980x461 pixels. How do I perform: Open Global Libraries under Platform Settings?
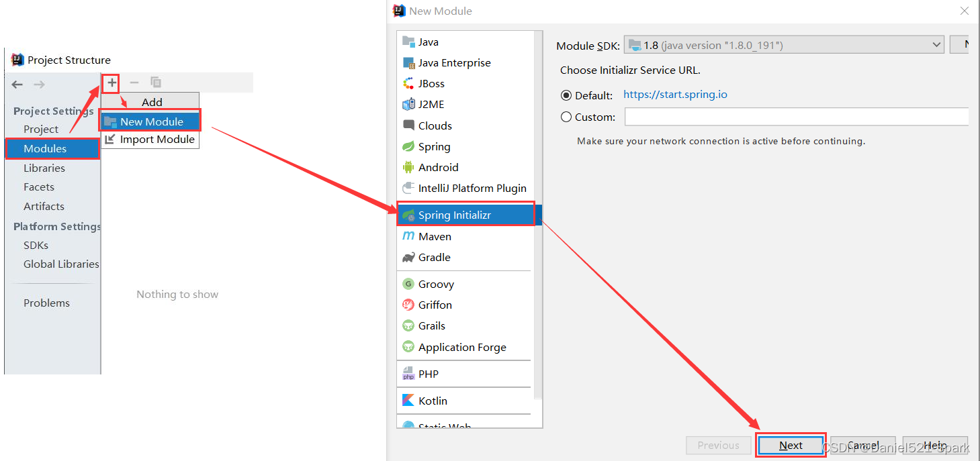click(61, 264)
